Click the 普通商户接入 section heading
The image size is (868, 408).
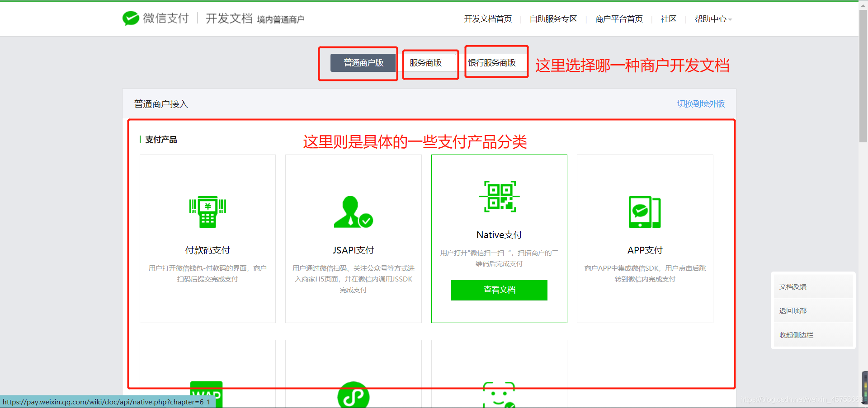161,104
